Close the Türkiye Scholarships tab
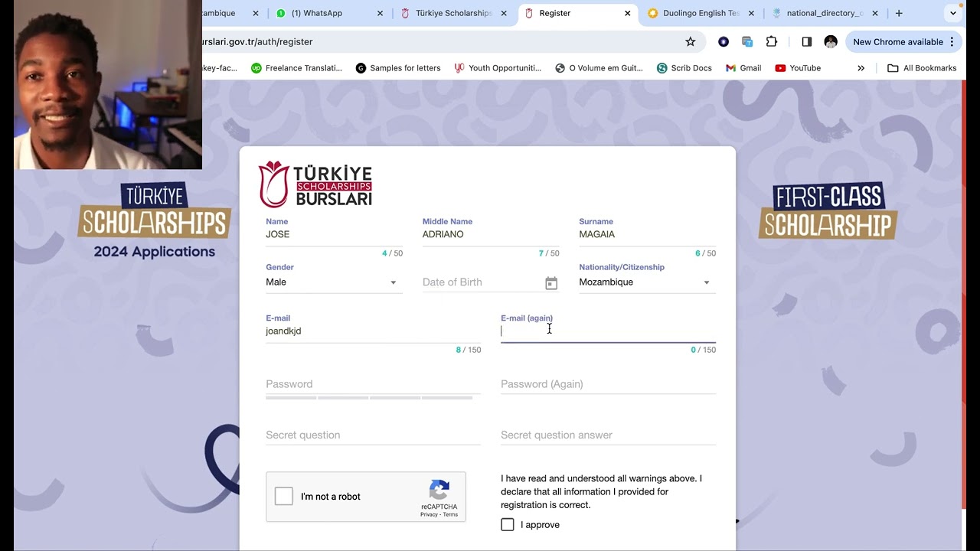This screenshot has width=980, height=551. pyautogui.click(x=504, y=13)
